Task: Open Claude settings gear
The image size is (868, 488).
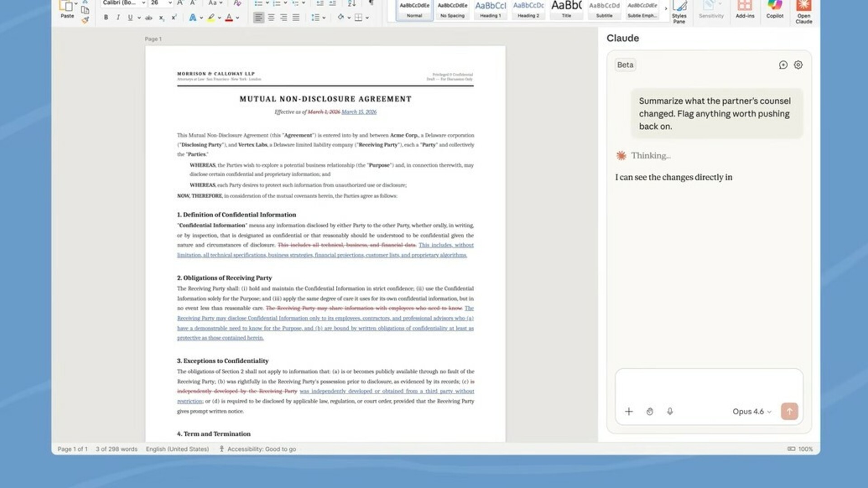Action: pos(798,65)
